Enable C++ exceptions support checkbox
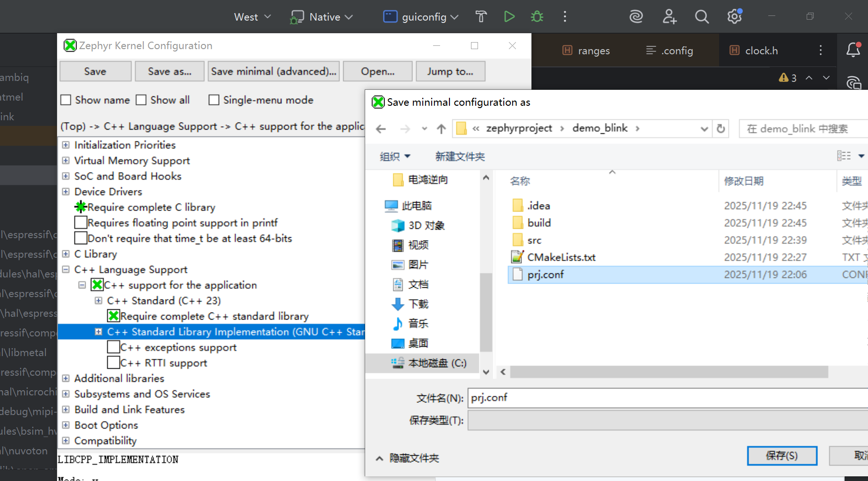The image size is (868, 481). click(x=113, y=347)
